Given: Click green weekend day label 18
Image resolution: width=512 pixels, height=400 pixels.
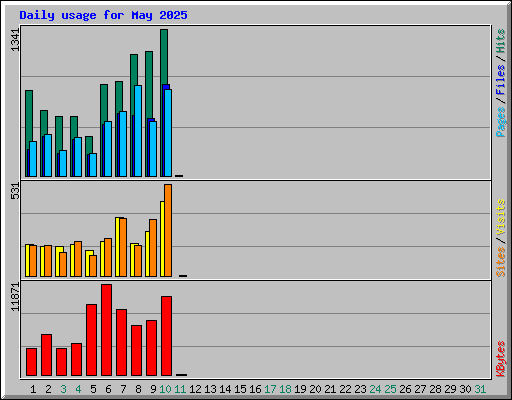Looking at the screenshot, I should click(285, 389).
